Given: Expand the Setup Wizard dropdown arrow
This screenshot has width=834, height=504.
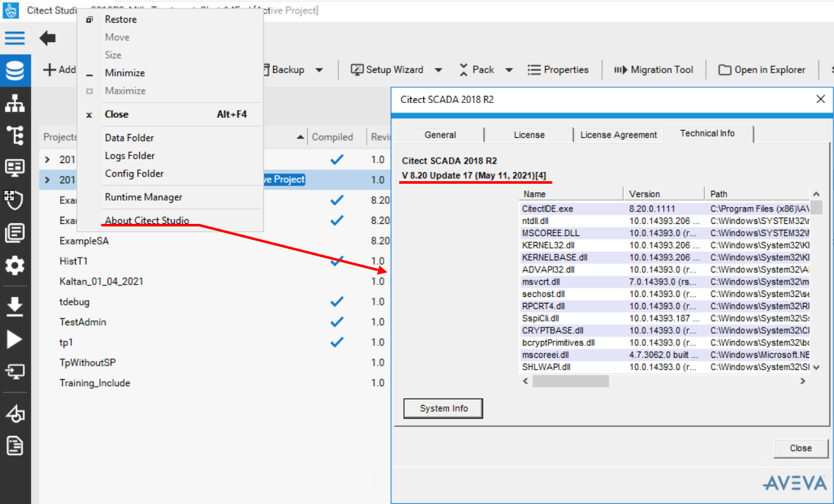Looking at the screenshot, I should tap(439, 70).
